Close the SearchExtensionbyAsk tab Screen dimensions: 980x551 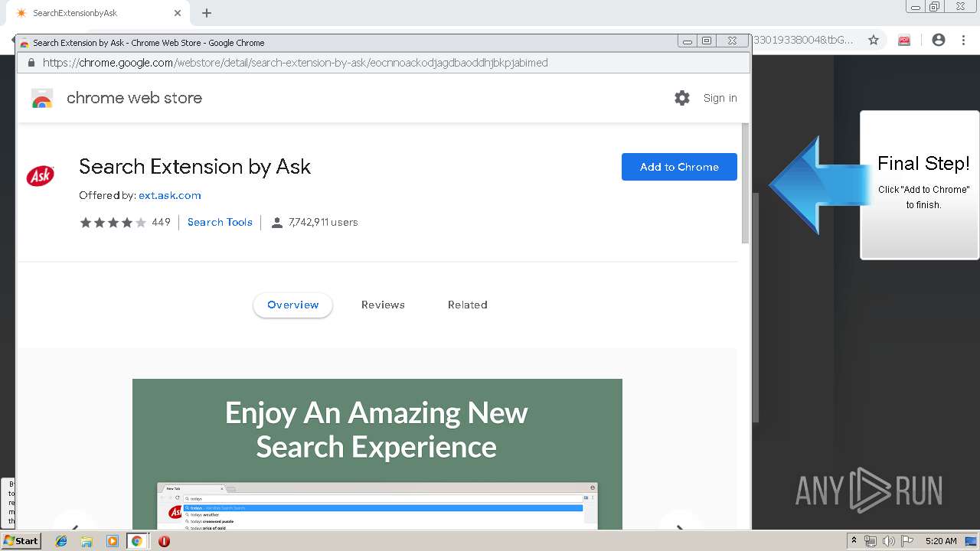pos(178,13)
